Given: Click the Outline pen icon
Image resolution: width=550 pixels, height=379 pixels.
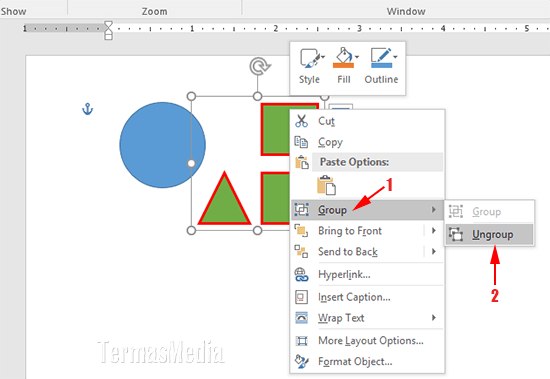Looking at the screenshot, I should click(x=381, y=55).
